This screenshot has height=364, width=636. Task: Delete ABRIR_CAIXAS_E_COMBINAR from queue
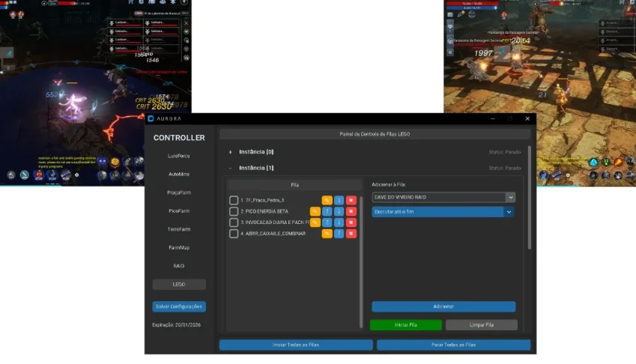(351, 234)
